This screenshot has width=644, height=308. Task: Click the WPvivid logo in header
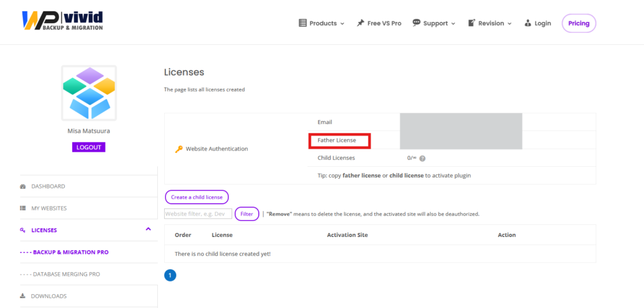click(62, 20)
